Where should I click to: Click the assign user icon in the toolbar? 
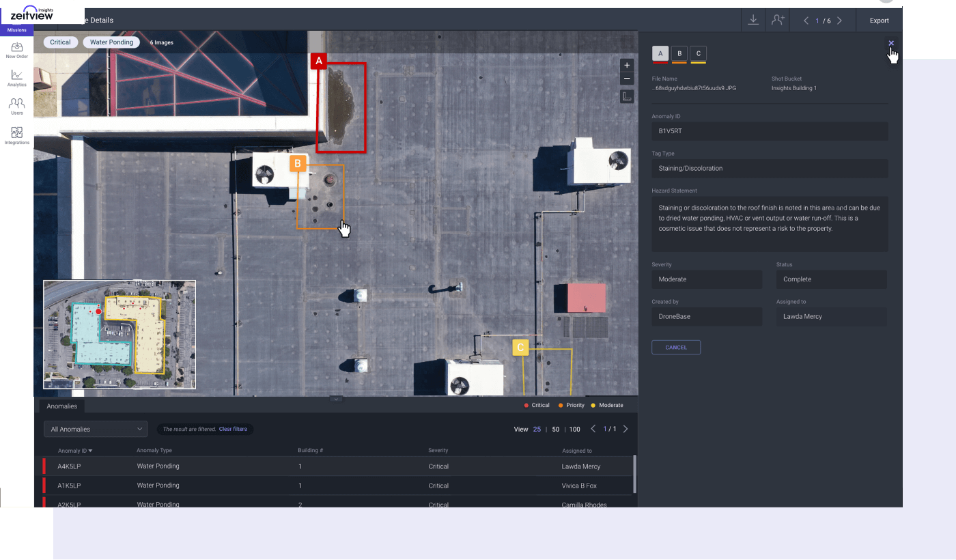tap(777, 20)
